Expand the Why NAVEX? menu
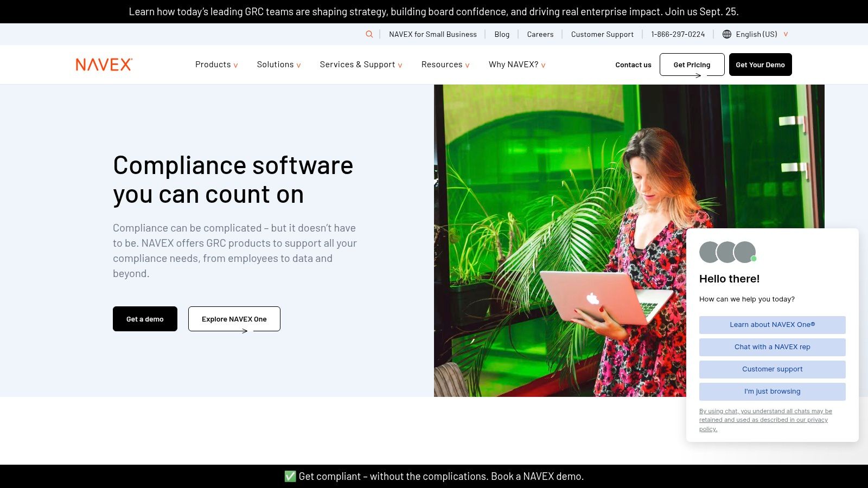The height and width of the screenshot is (488, 868). (517, 65)
